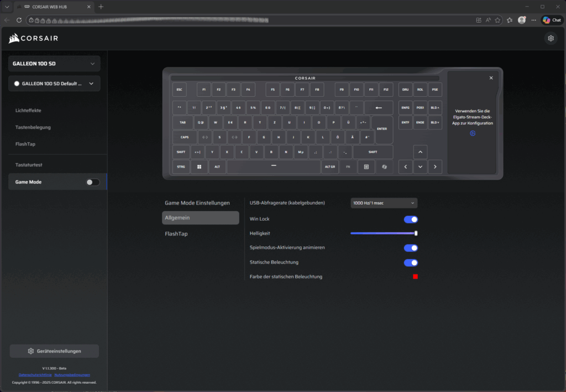Click the Elgato Stream Deck app icon
This screenshot has height=392, width=566.
point(473,133)
